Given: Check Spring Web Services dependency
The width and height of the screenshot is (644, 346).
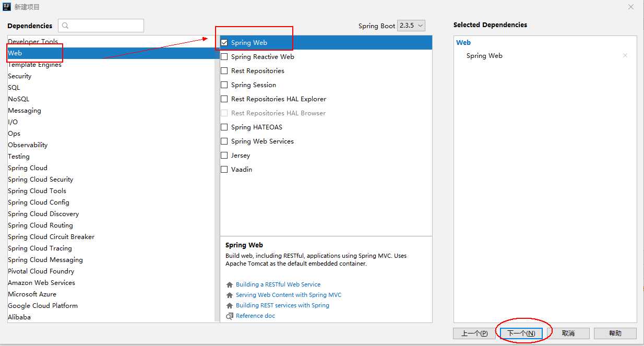Looking at the screenshot, I should (x=224, y=141).
